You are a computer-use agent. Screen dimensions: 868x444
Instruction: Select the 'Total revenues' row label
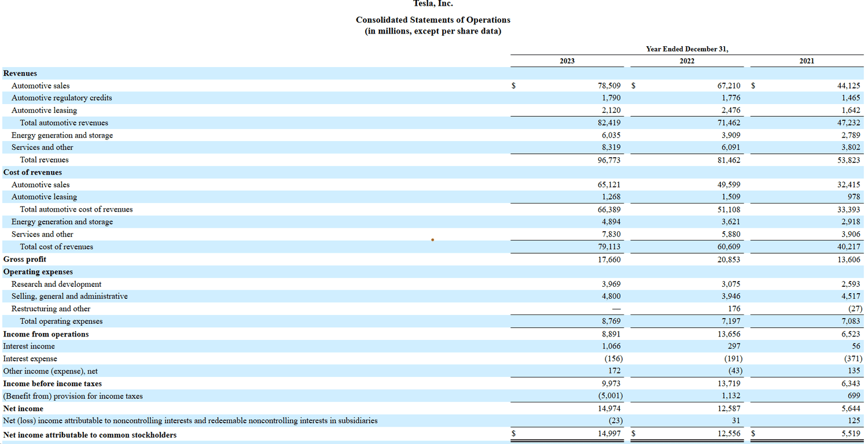coord(45,160)
